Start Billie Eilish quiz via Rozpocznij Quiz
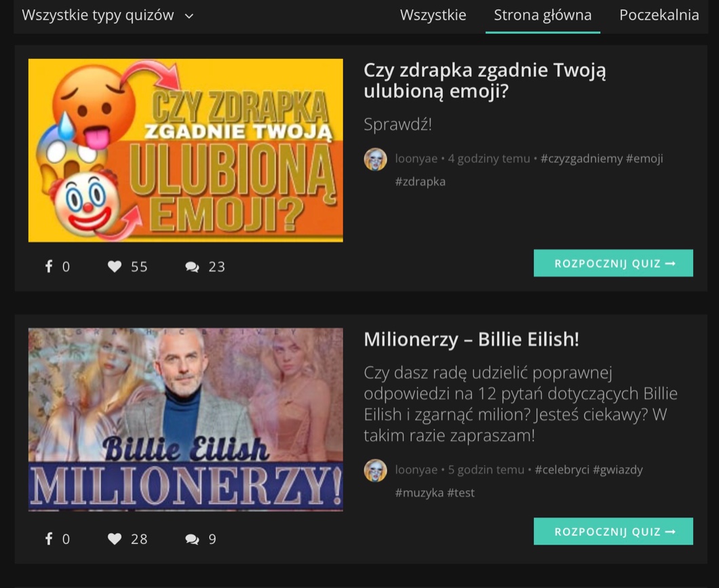This screenshot has height=588, width=719. click(613, 531)
